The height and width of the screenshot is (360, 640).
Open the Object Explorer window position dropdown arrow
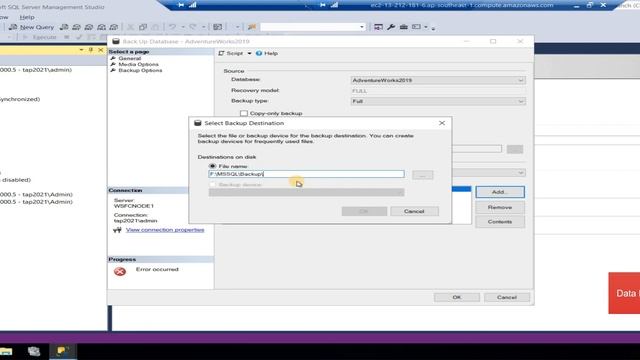tap(81, 50)
